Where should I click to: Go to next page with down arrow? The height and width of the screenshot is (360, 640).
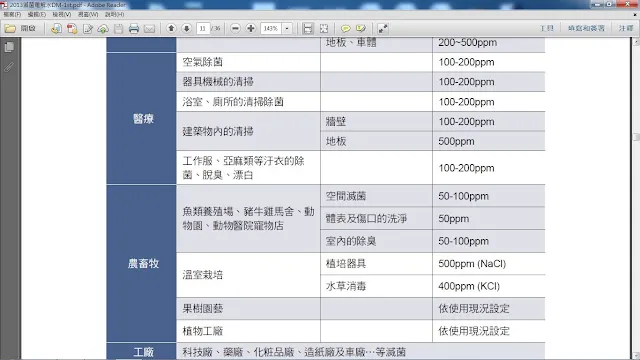click(187, 28)
